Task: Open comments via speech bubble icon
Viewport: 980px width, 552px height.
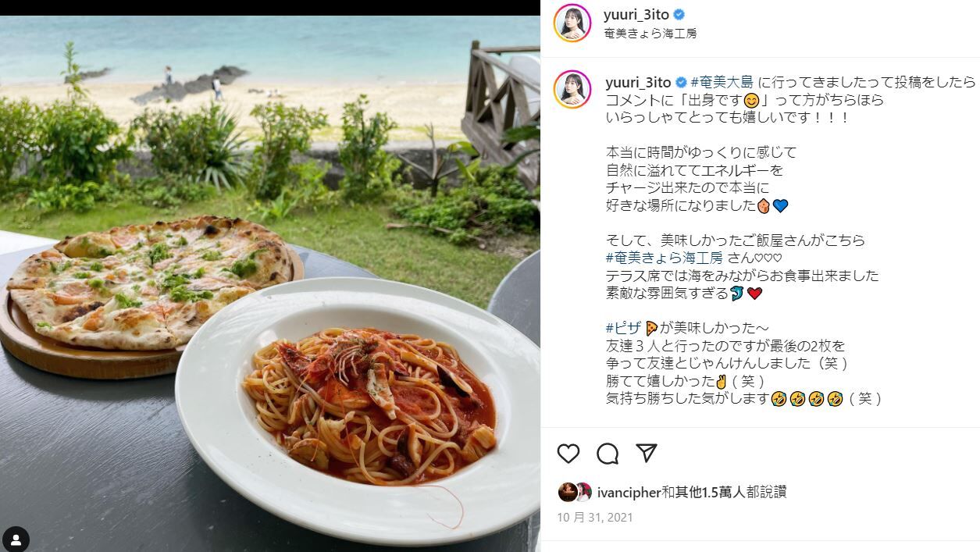Action: click(608, 454)
